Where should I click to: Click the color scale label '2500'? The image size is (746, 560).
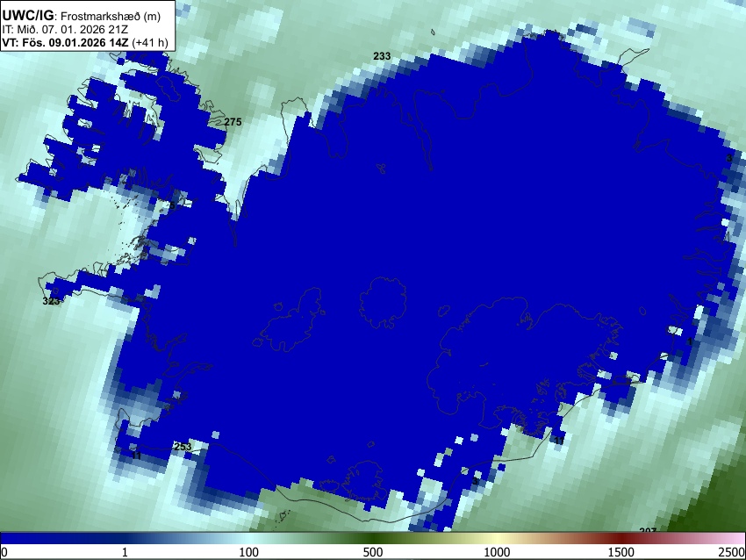pyautogui.click(x=732, y=552)
